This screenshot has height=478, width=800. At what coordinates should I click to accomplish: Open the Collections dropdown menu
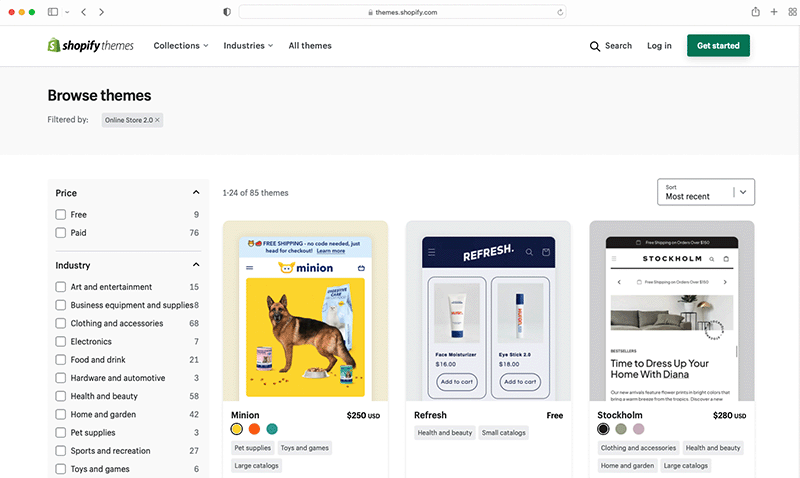tap(181, 46)
